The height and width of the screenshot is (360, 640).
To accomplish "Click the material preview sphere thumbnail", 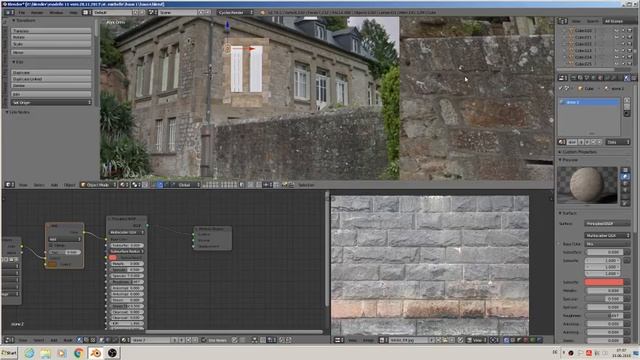I will point(587,185).
